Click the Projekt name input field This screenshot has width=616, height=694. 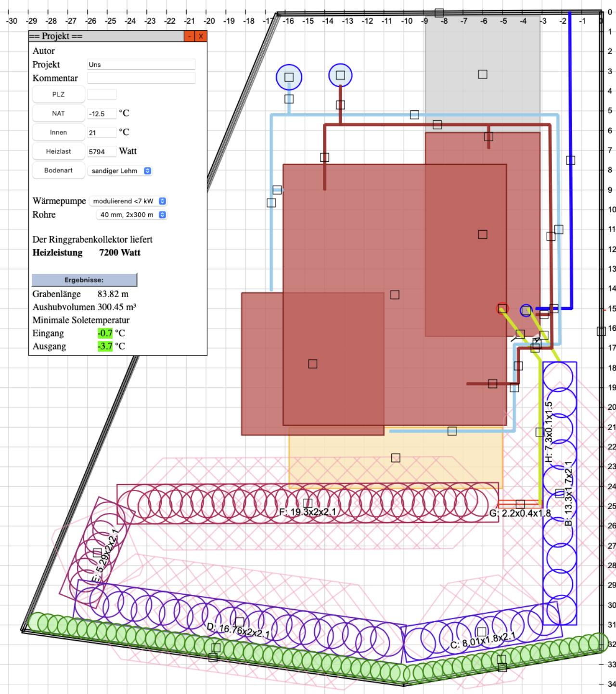141,65
